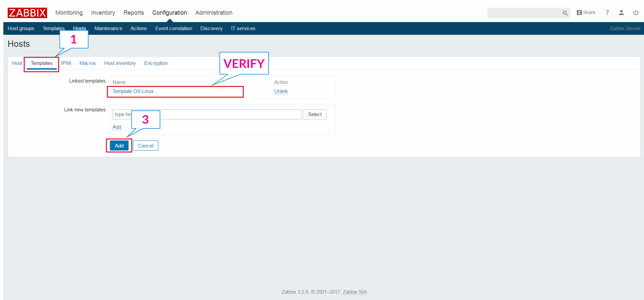Go to Hosts in the submenu bar
The width and height of the screenshot is (644, 300).
[79, 28]
